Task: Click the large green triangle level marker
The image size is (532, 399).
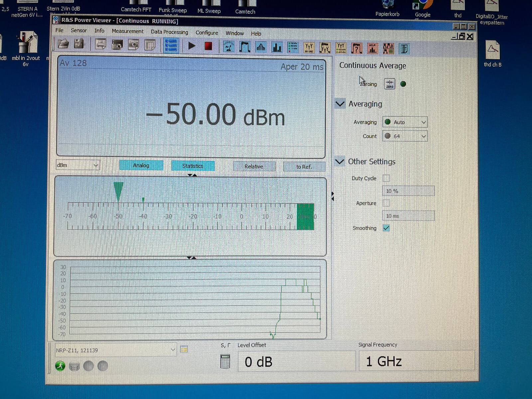Action: pyautogui.click(x=118, y=191)
